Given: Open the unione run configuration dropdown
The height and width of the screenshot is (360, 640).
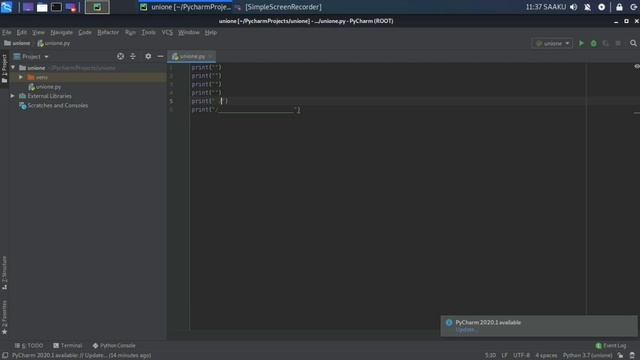Looking at the screenshot, I should coord(552,43).
